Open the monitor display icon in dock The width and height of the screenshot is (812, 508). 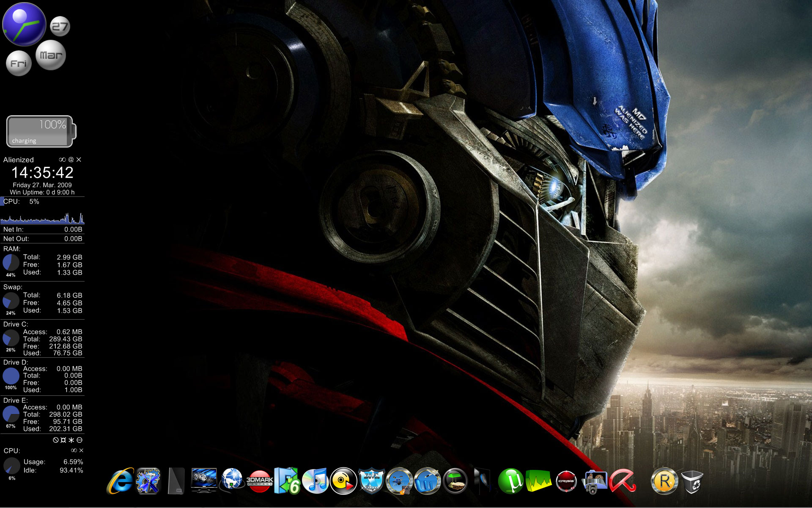204,480
